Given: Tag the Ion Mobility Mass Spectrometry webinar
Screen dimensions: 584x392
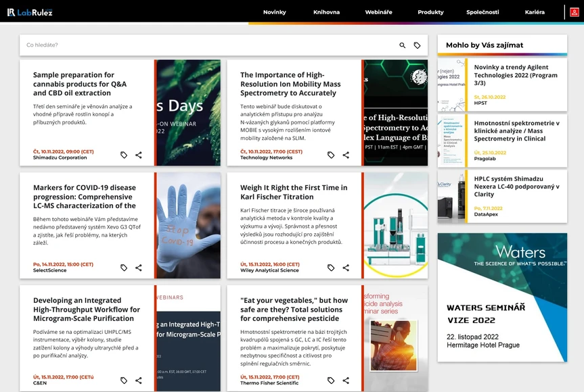Looking at the screenshot, I should click(x=331, y=155).
